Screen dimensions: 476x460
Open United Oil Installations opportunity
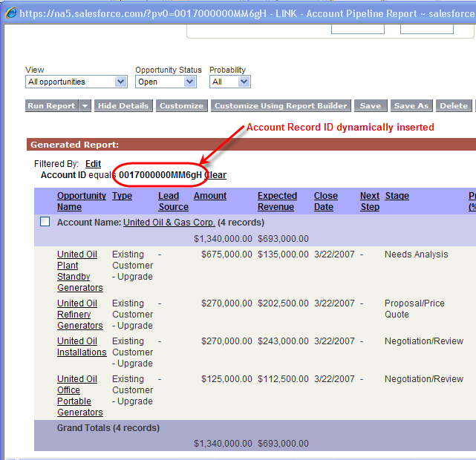point(82,346)
